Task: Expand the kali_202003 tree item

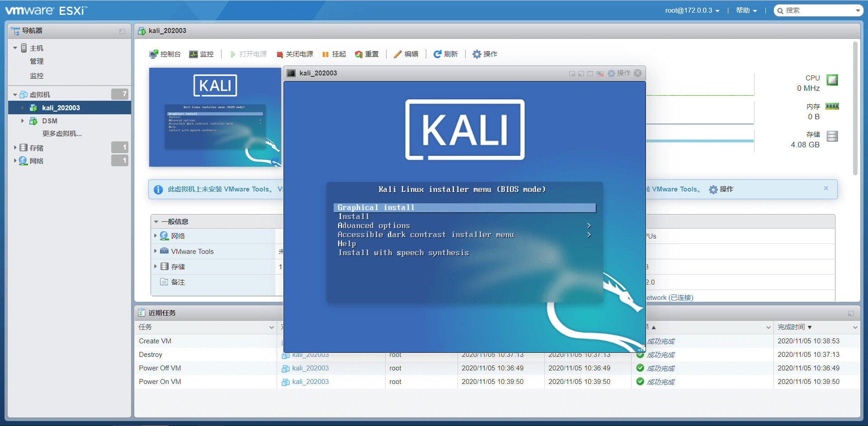Action: coord(22,108)
